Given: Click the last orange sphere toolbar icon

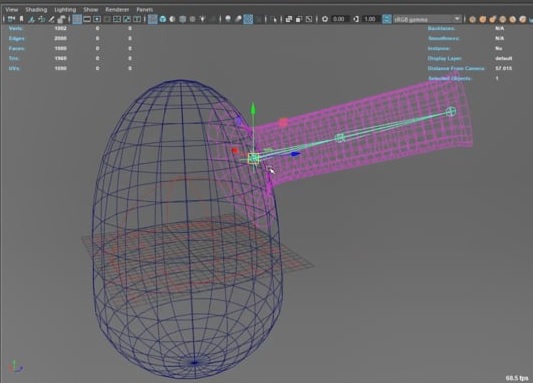Looking at the screenshot, I should (522, 19).
